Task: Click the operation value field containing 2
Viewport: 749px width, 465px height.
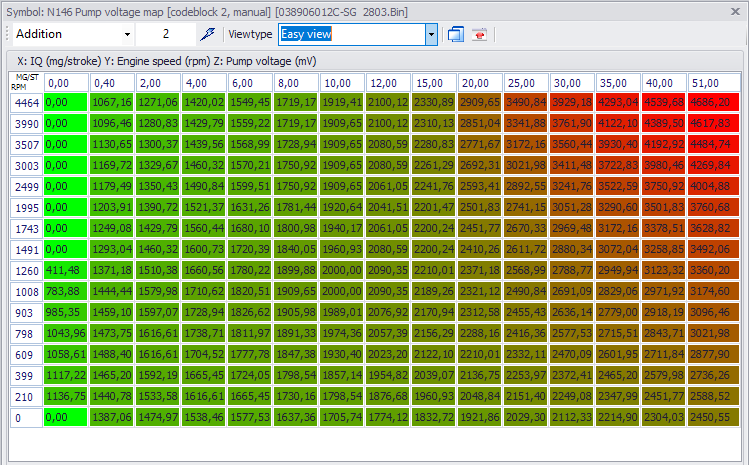Action: click(x=166, y=34)
